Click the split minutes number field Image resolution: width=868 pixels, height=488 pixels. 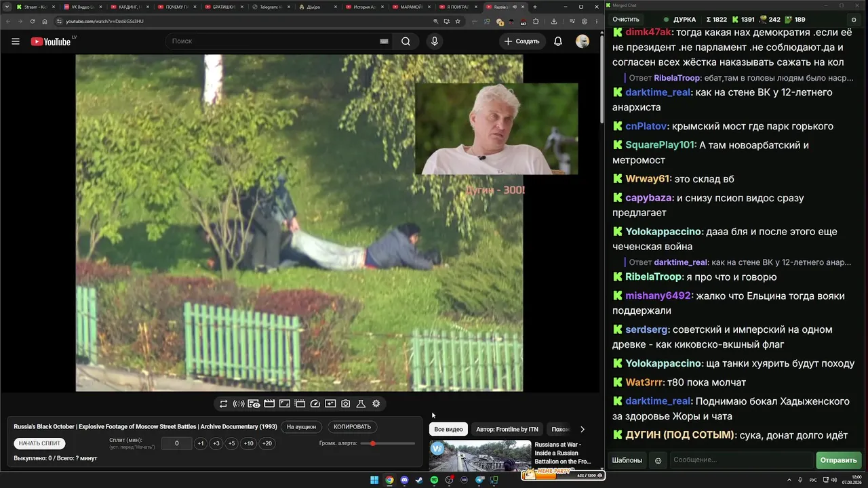(x=177, y=443)
